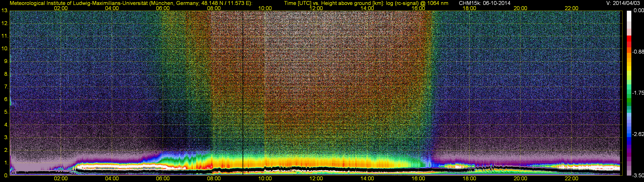
Task: Click the -2.62 value on the color scale
Action: coord(638,134)
